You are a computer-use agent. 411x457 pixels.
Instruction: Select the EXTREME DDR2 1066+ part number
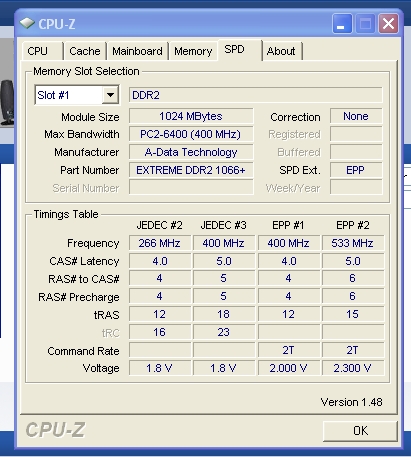click(191, 170)
